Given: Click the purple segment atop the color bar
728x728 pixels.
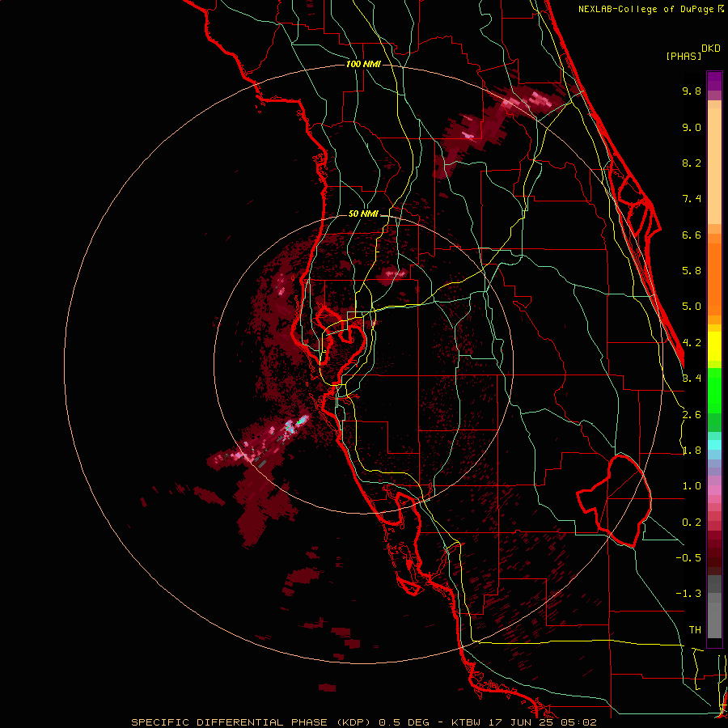Looking at the screenshot, I should click(x=714, y=81).
